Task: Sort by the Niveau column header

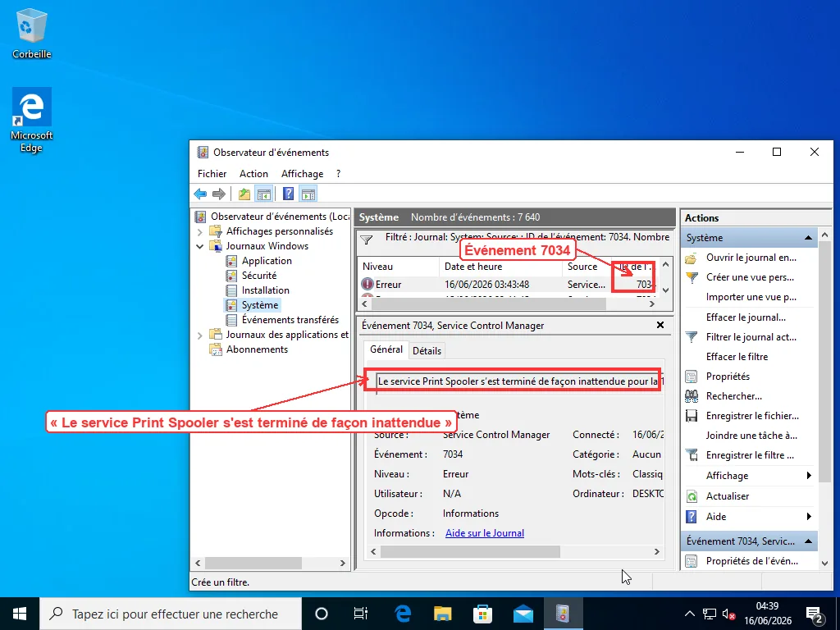Action: click(x=399, y=267)
